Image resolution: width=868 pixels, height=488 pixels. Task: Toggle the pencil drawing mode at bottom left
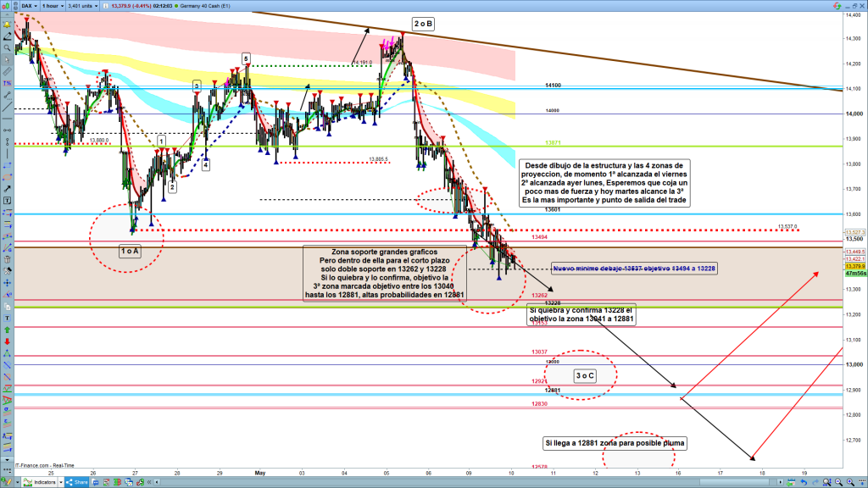click(7, 482)
